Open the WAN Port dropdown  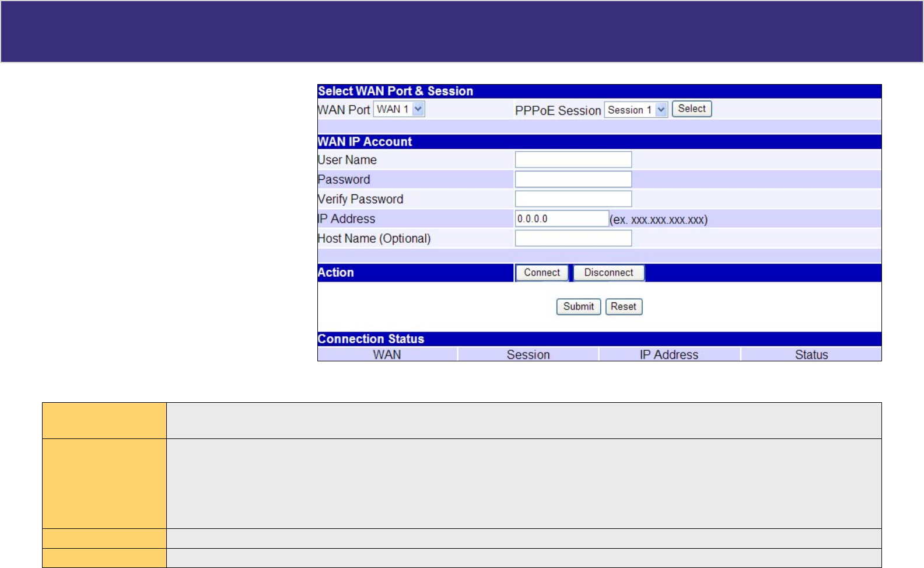tap(399, 109)
